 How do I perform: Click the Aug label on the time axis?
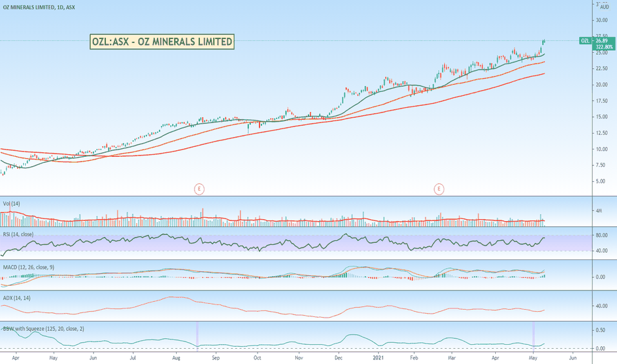click(176, 357)
